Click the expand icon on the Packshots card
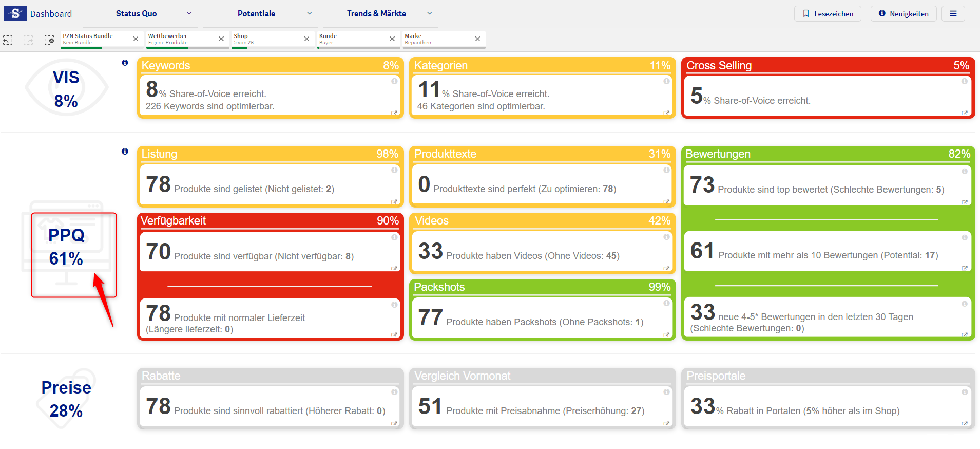 666,335
